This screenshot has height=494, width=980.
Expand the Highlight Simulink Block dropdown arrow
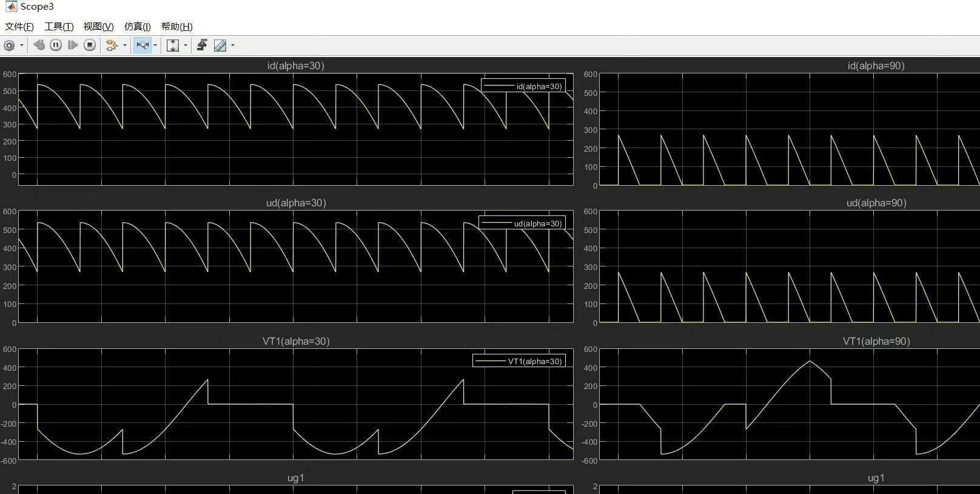coord(125,46)
